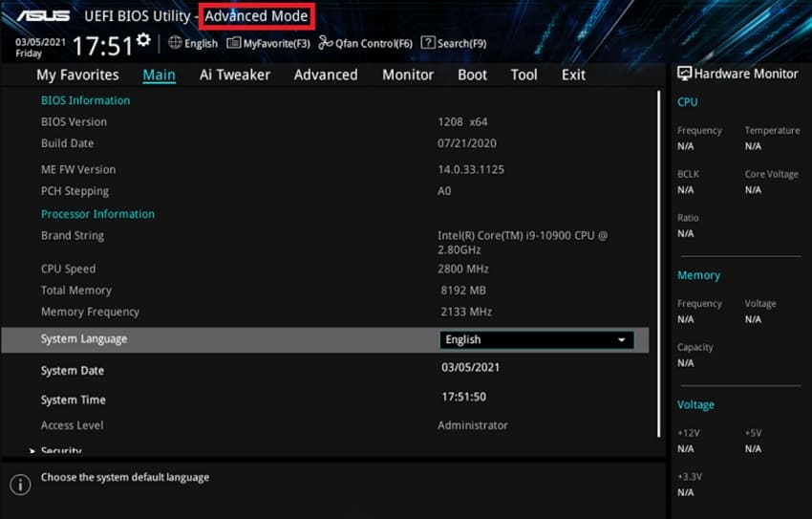This screenshot has height=519, width=812.
Task: Click the globe language icon
Action: pos(175,42)
